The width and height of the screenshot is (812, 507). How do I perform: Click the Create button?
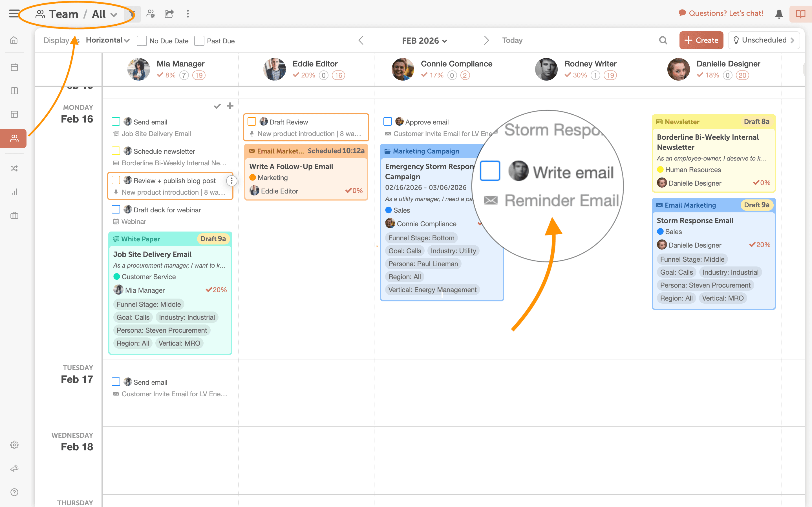tap(701, 40)
